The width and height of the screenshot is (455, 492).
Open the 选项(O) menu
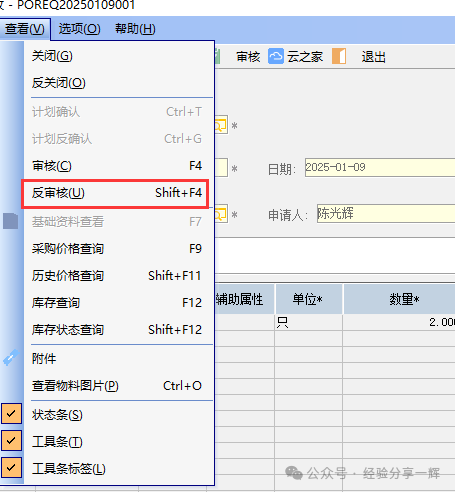tap(79, 29)
